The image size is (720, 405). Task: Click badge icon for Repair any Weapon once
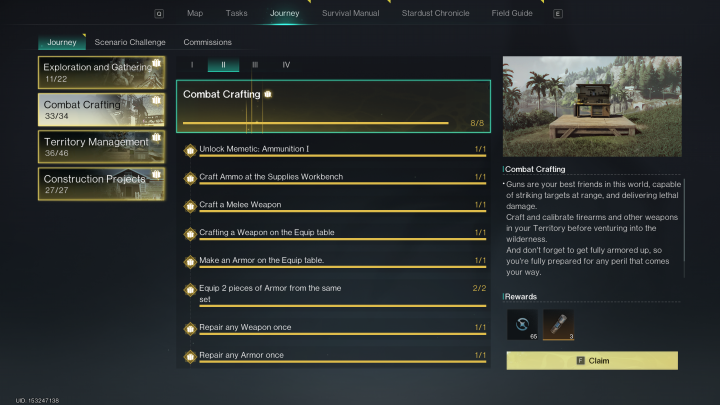click(x=190, y=329)
